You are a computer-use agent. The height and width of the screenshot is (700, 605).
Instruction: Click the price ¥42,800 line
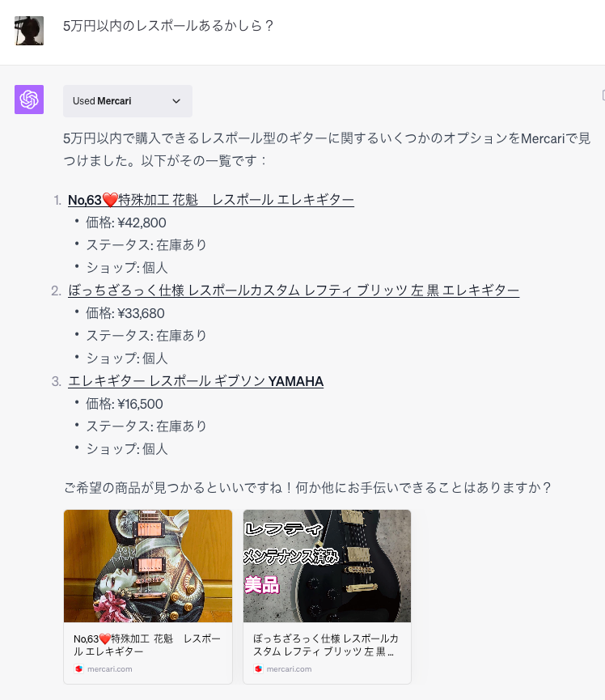coord(126,223)
